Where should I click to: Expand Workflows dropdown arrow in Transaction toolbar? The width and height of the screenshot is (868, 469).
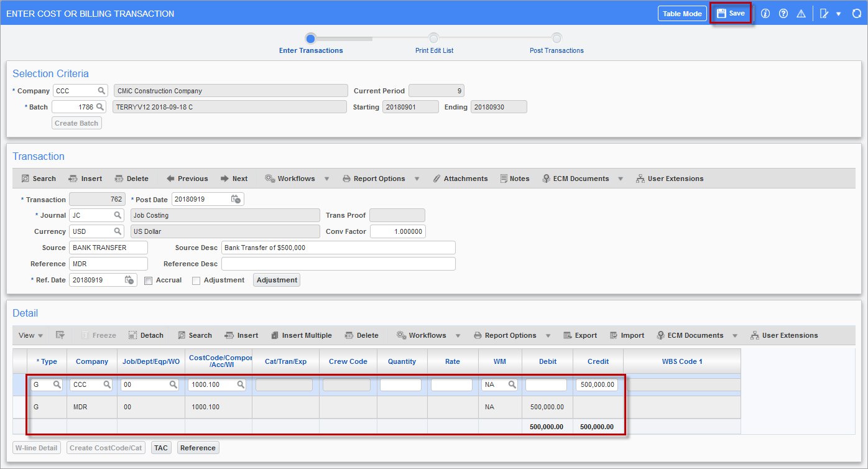pos(328,179)
